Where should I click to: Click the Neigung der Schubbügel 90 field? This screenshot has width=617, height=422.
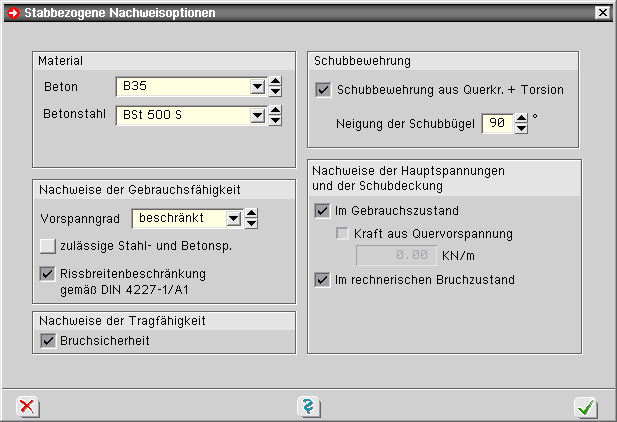pyautogui.click(x=495, y=124)
